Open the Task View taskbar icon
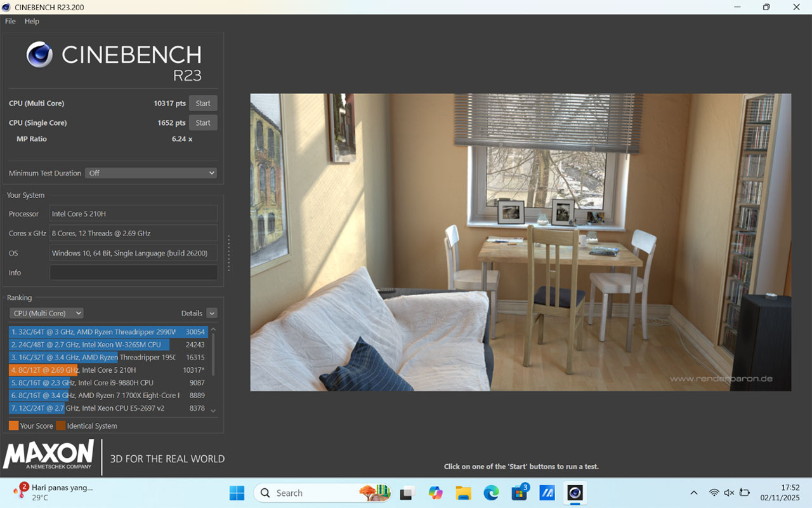 pos(407,493)
